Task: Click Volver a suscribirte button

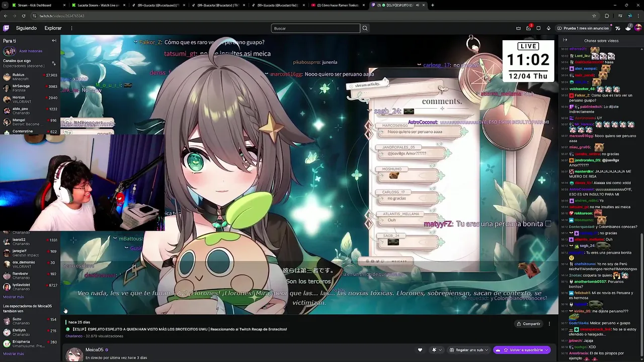Action: pos(523,350)
